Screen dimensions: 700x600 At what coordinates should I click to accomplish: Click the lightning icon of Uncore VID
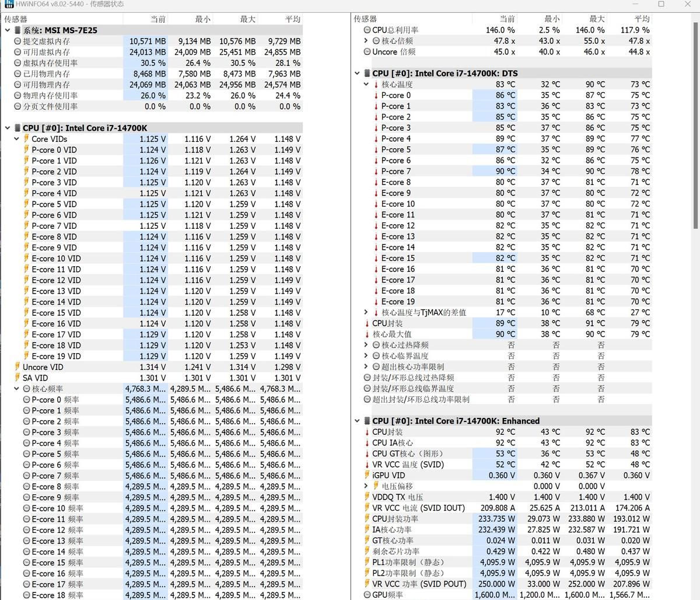(17, 367)
